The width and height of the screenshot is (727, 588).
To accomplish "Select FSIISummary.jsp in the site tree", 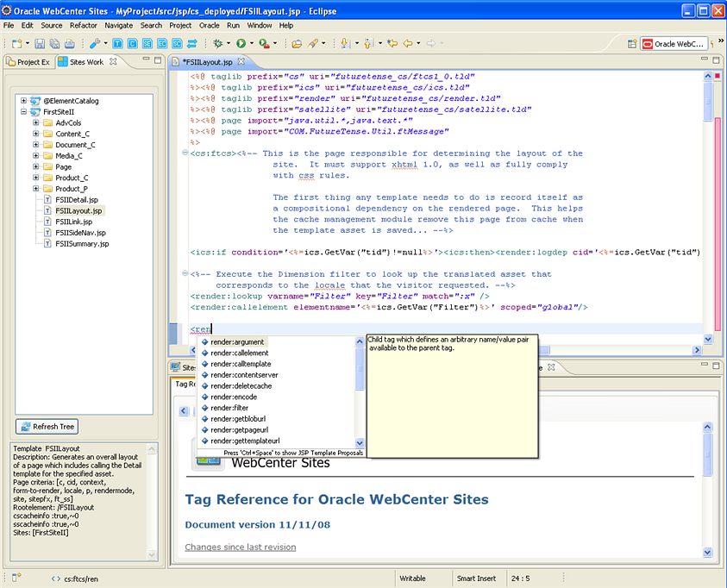I will pyautogui.click(x=80, y=243).
